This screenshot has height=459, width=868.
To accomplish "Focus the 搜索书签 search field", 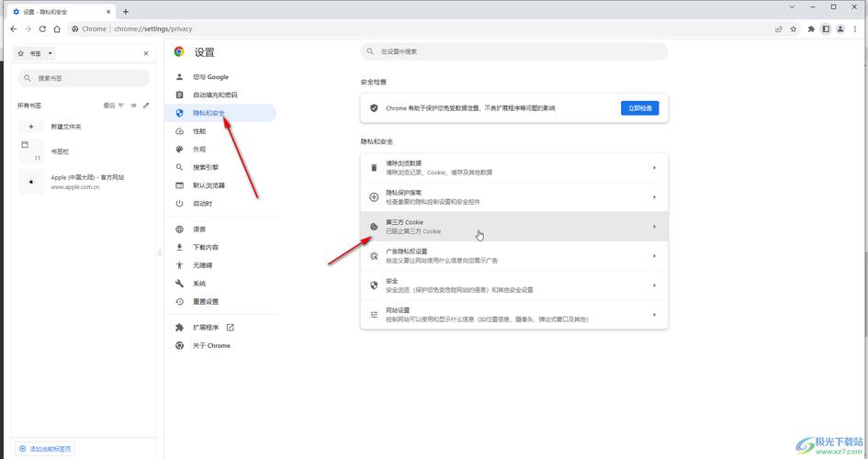I will [84, 78].
